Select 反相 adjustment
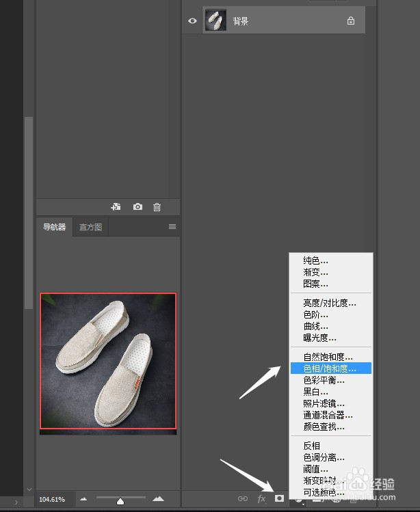This screenshot has height=512, width=420. click(x=331, y=446)
